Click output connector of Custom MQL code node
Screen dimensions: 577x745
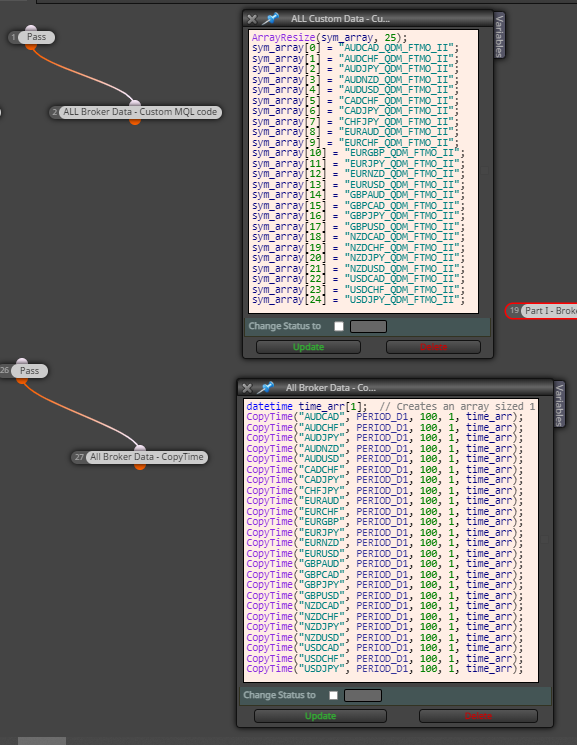135,121
